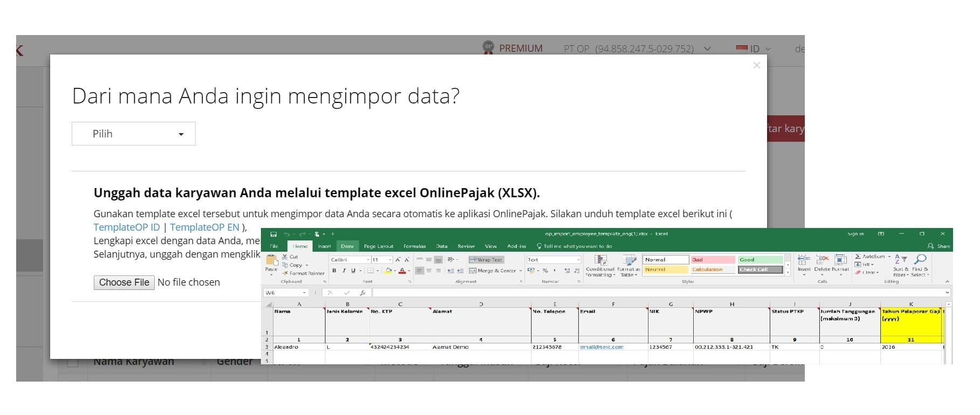Select cell containing Aleandro
The width and height of the screenshot is (980, 415).
tap(299, 347)
